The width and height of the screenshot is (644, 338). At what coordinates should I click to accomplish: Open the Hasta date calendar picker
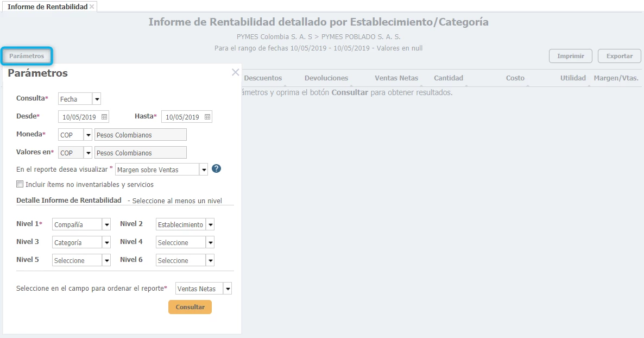[x=207, y=117]
